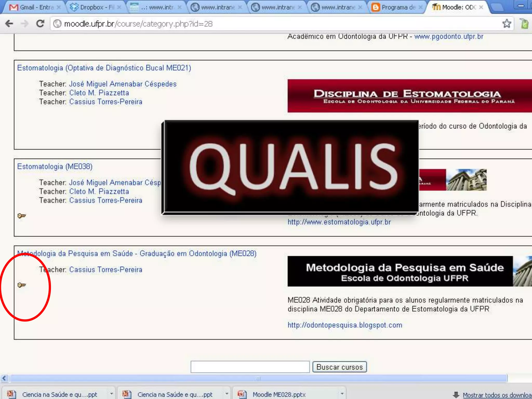This screenshot has width=532, height=399.
Task: Click the Disciplina de Estomatologia red banner
Action: [x=410, y=96]
